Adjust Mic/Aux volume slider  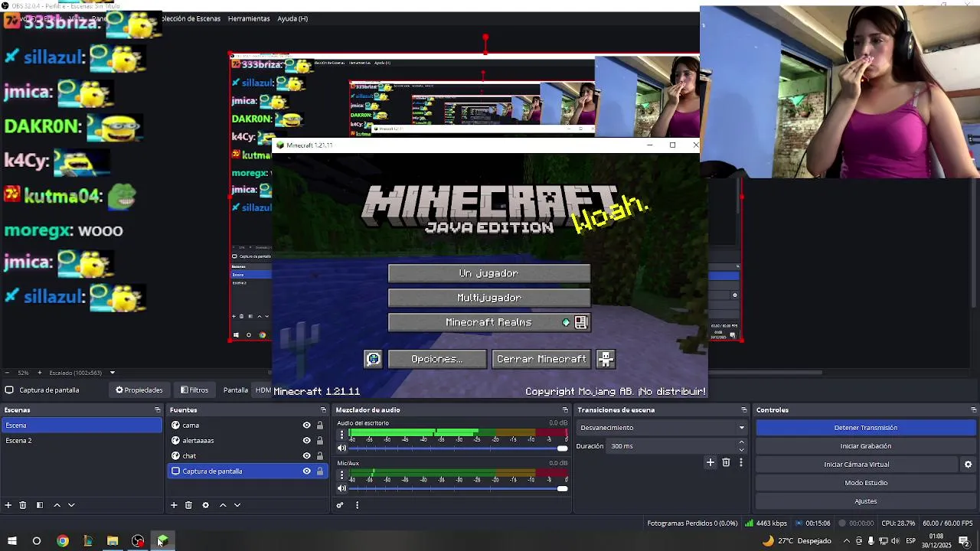click(457, 488)
